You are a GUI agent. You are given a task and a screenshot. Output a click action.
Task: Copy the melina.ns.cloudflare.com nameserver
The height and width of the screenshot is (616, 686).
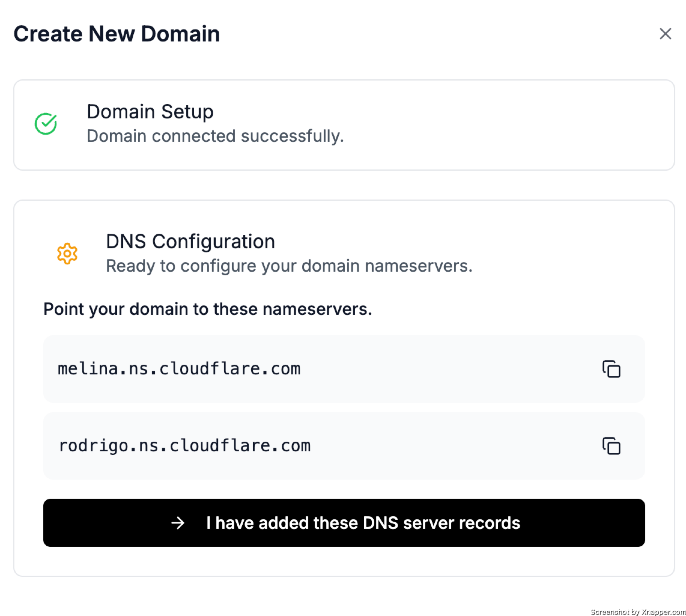pos(611,369)
